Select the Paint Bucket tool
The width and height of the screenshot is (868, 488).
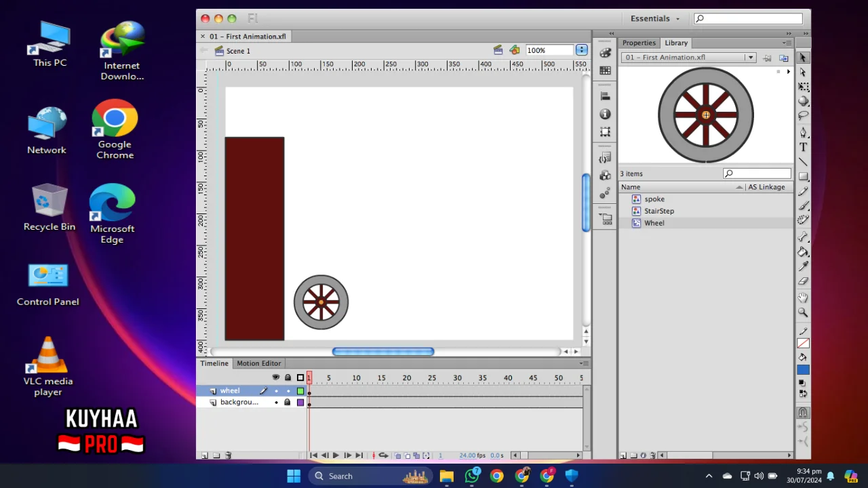[x=803, y=251]
